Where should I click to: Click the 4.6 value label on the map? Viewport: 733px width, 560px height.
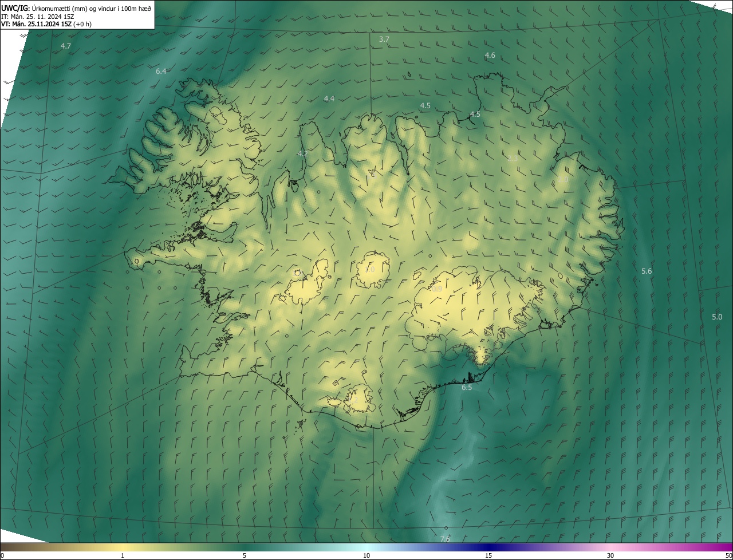tap(490, 56)
